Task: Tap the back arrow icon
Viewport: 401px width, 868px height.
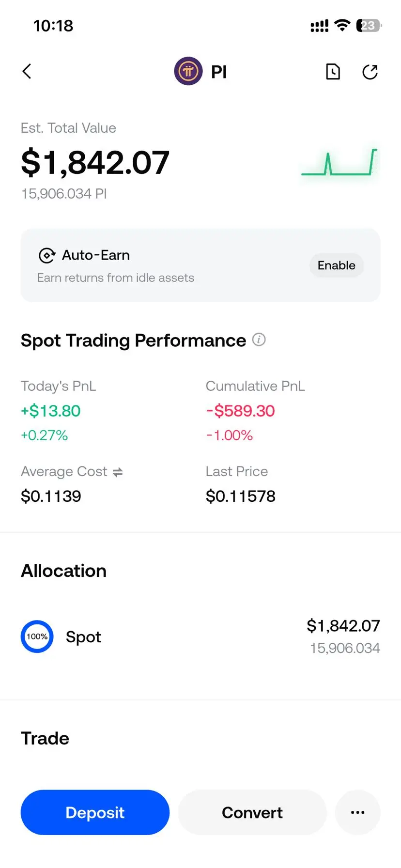Action: tap(27, 71)
